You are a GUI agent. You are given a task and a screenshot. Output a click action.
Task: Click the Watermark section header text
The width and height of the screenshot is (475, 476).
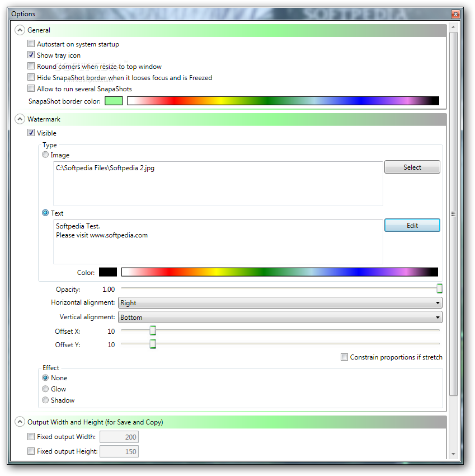click(x=44, y=119)
